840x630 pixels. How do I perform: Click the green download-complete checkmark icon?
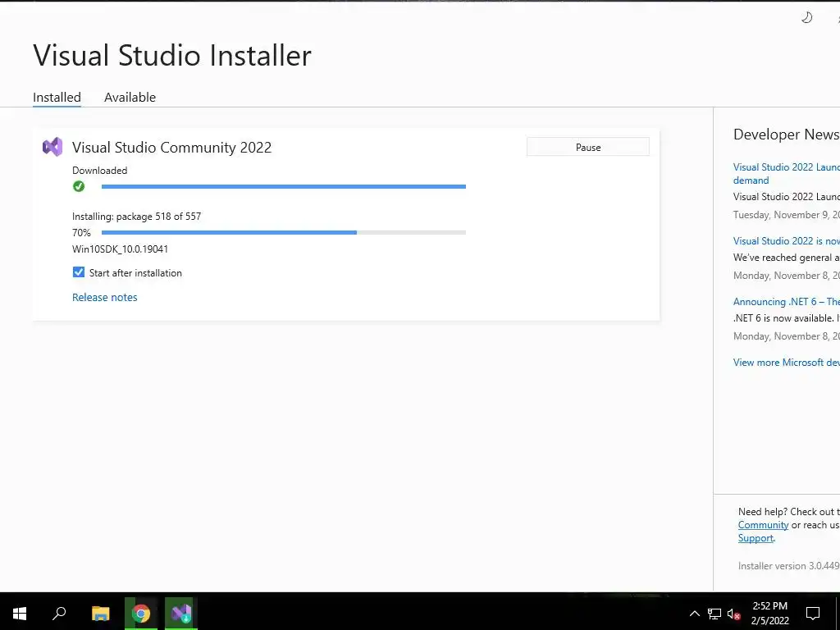tap(79, 186)
